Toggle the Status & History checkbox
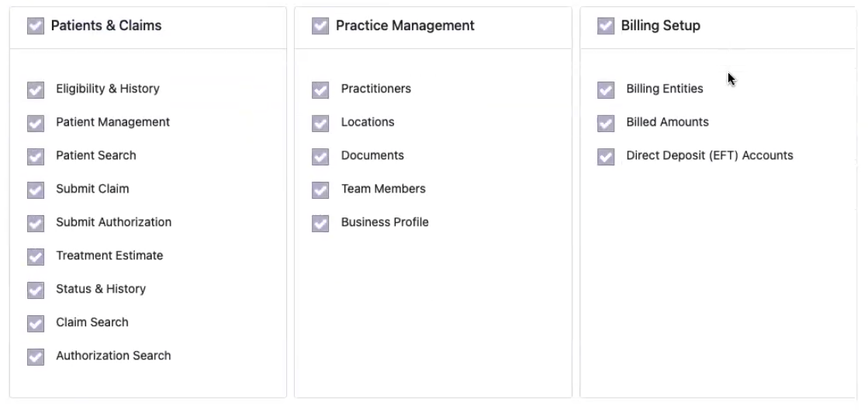868x410 pixels. [36, 290]
